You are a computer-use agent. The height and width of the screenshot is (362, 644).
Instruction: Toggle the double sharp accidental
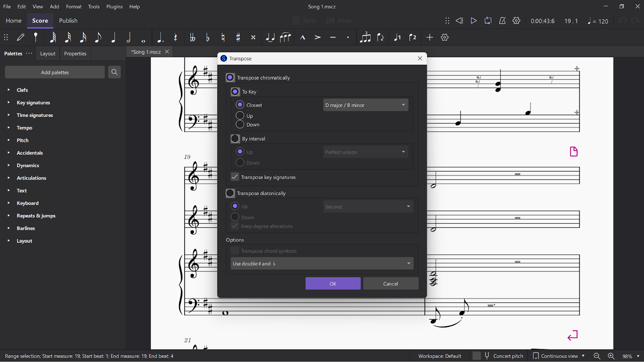tap(254, 37)
